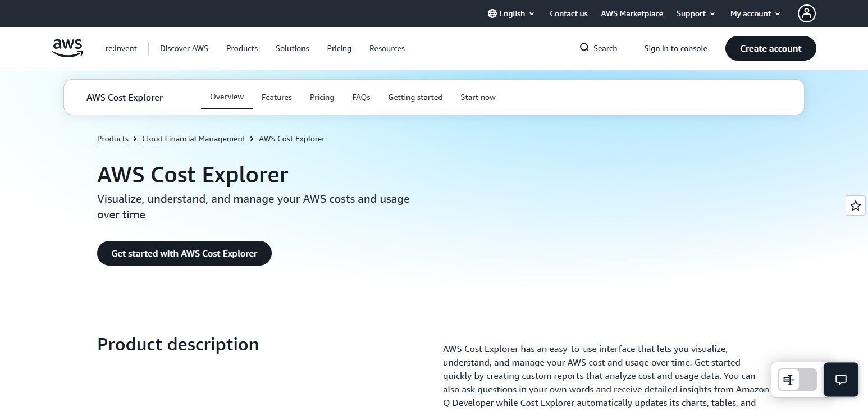Toggle the switch beside the chat widget
Image resolution: width=868 pixels, height=411 pixels.
pos(797,380)
